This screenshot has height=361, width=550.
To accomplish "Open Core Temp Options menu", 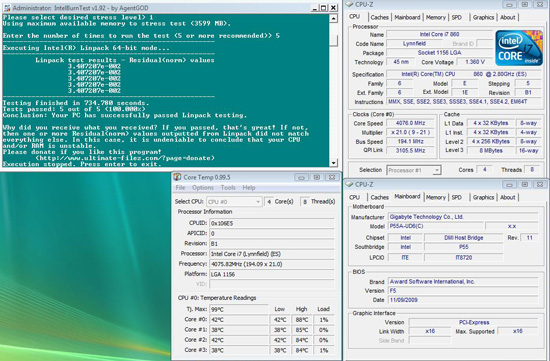I will [x=203, y=188].
